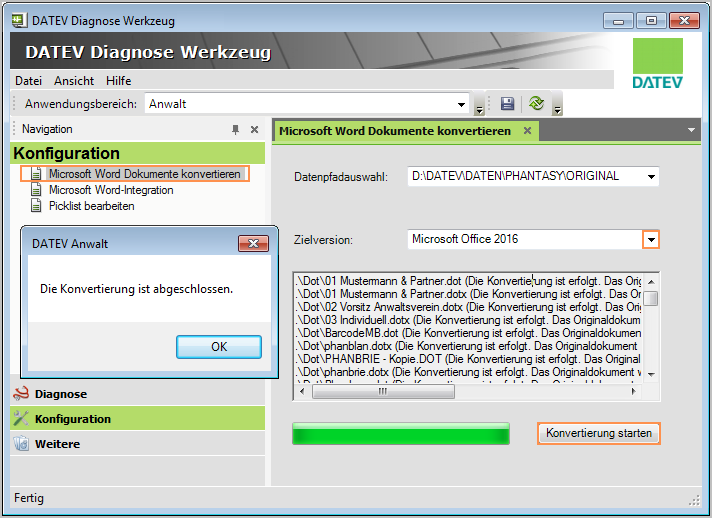The image size is (712, 518).
Task: Close the DATEV Diagnose Werkzeug window
Action: tap(684, 21)
